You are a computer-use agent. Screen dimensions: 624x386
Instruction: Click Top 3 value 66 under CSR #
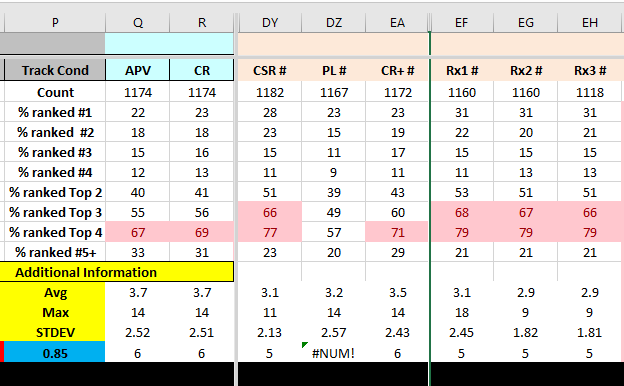[270, 212]
